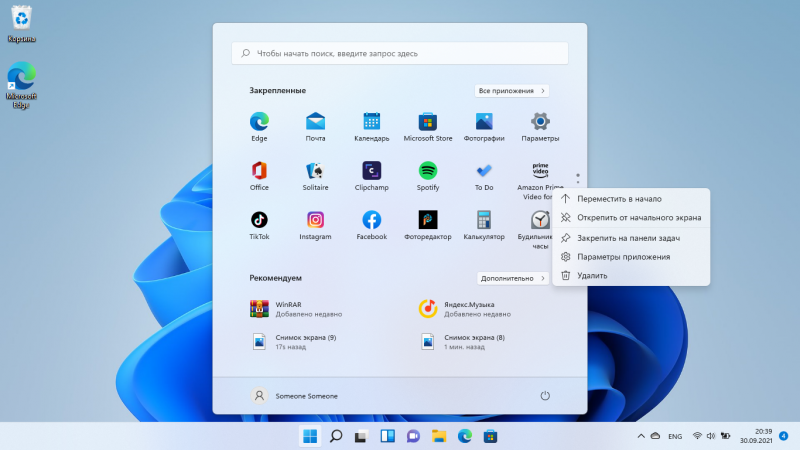This screenshot has width=800, height=450.
Task: Open the Spotify pinned app
Action: [428, 170]
